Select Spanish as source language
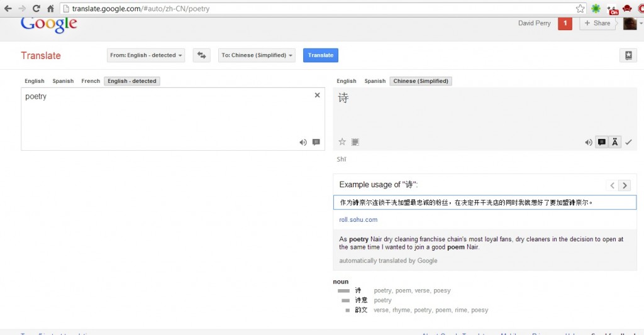Screen dimensions: 644x335 click(x=63, y=81)
